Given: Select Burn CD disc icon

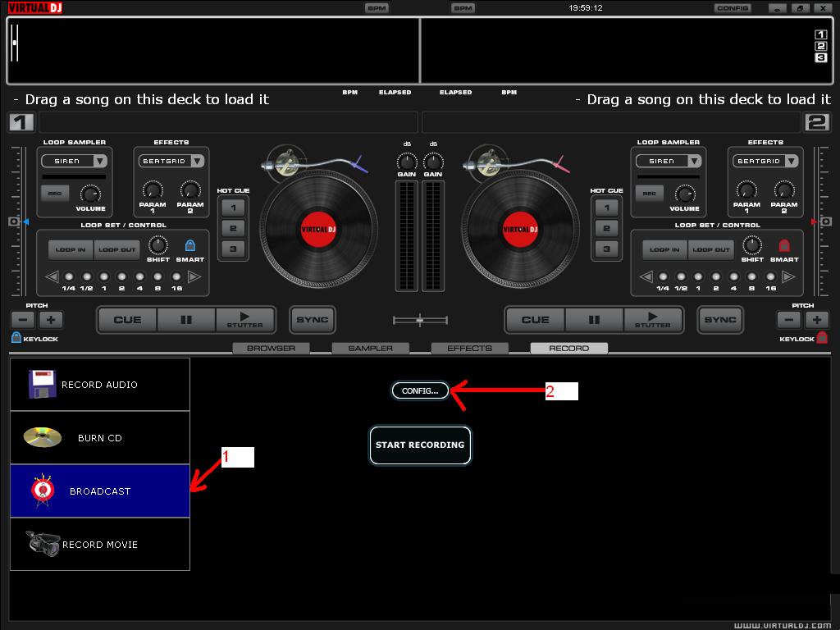Looking at the screenshot, I should [43, 437].
